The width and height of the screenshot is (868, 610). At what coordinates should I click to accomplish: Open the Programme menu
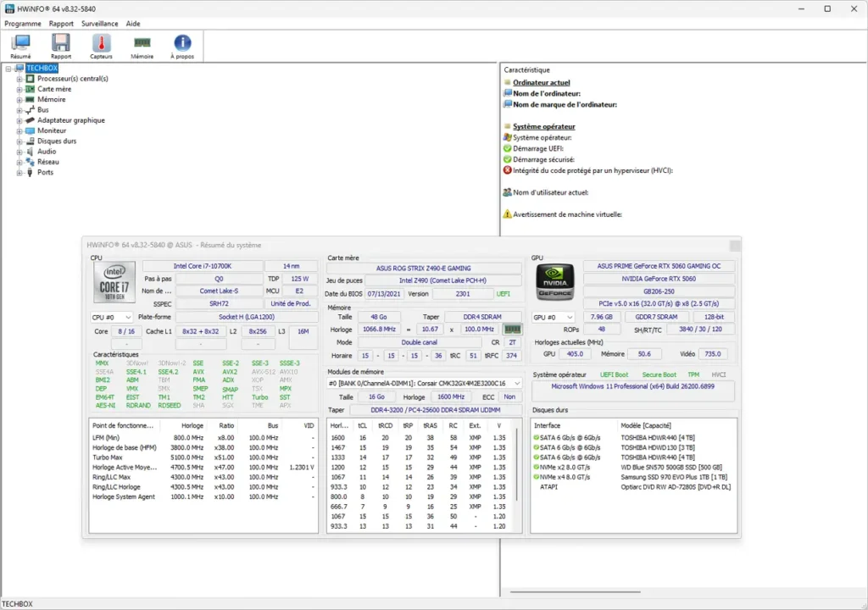[23, 24]
